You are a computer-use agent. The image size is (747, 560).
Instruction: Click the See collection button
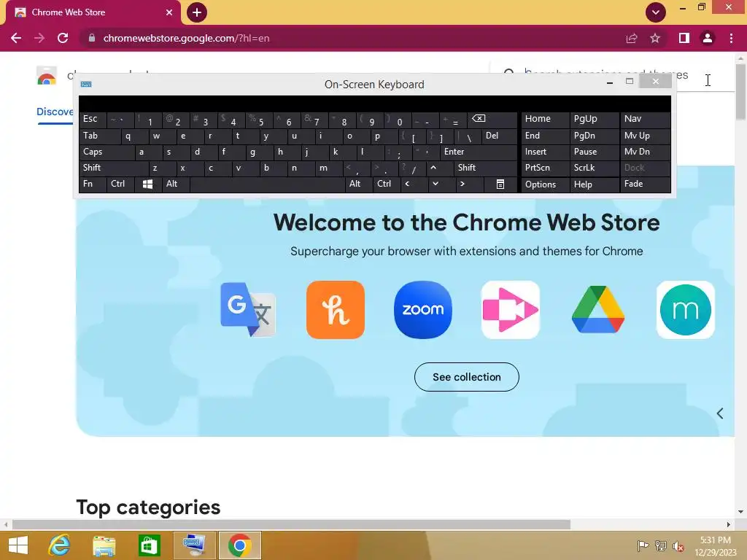[466, 377]
